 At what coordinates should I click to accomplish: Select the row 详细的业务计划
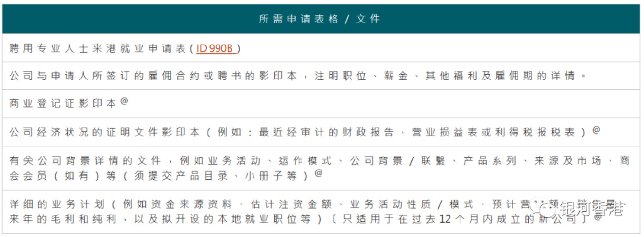321,211
